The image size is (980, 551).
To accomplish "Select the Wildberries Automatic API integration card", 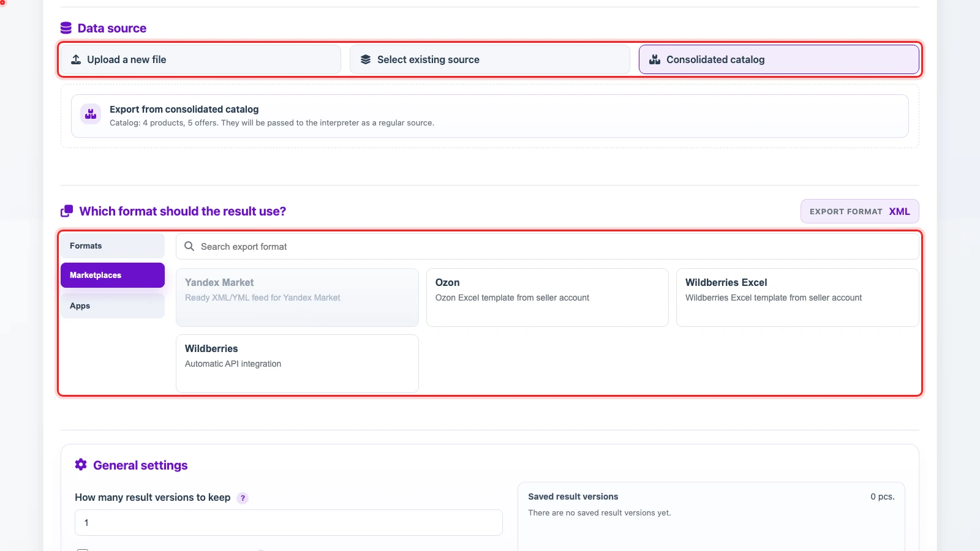I will pos(297,364).
